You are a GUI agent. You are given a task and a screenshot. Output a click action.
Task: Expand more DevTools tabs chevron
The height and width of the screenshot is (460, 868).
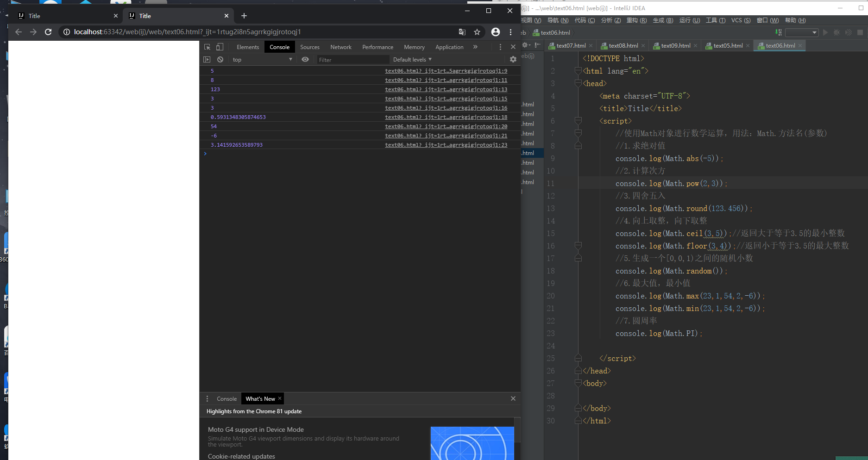pos(475,47)
